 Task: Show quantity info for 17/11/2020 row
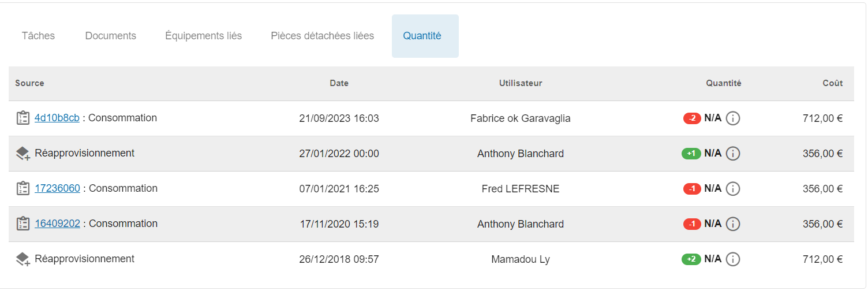[733, 224]
